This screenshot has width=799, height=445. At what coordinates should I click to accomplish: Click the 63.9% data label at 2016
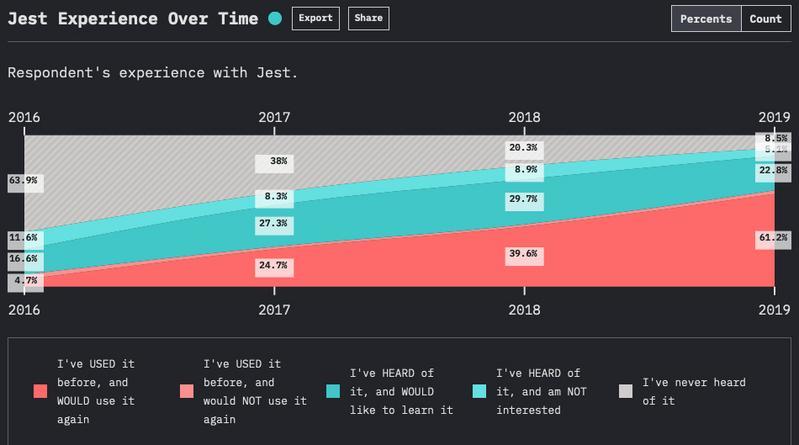[x=25, y=184]
